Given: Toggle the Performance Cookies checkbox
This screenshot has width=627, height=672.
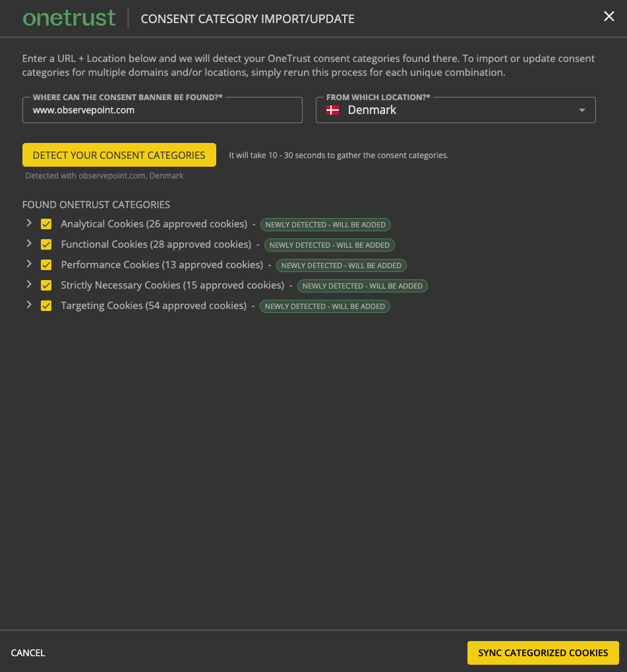Looking at the screenshot, I should pos(46,265).
